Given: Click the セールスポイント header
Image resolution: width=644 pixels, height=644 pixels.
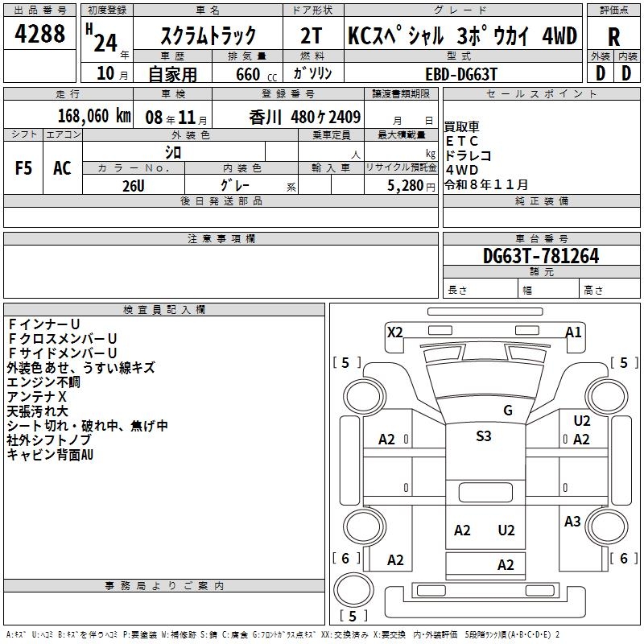Looking at the screenshot, I should point(541,93).
